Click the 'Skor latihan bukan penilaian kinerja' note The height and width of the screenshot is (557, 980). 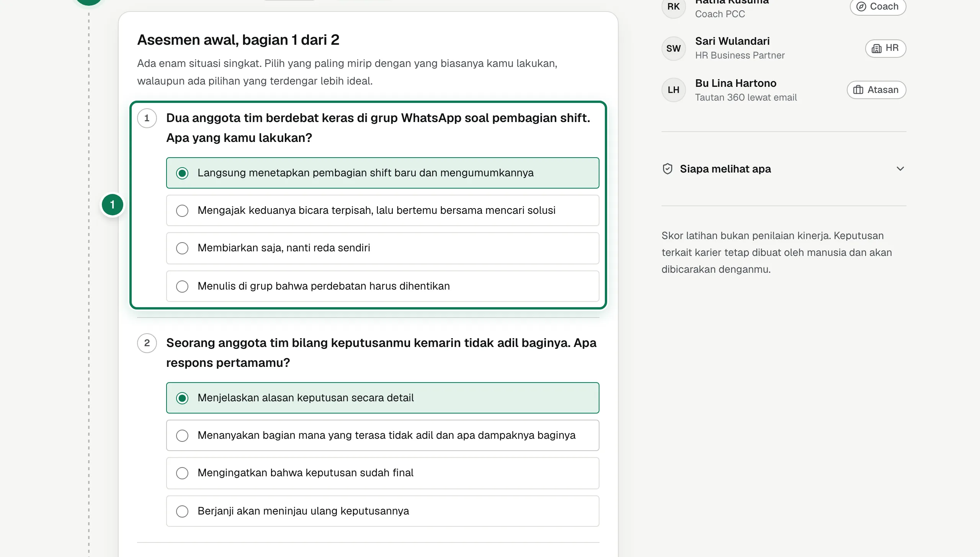[777, 252]
